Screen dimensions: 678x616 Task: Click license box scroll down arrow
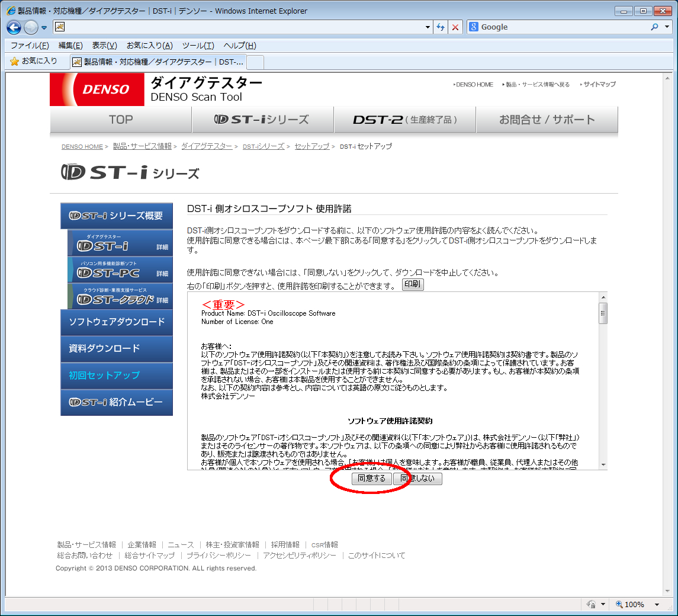[x=603, y=464]
